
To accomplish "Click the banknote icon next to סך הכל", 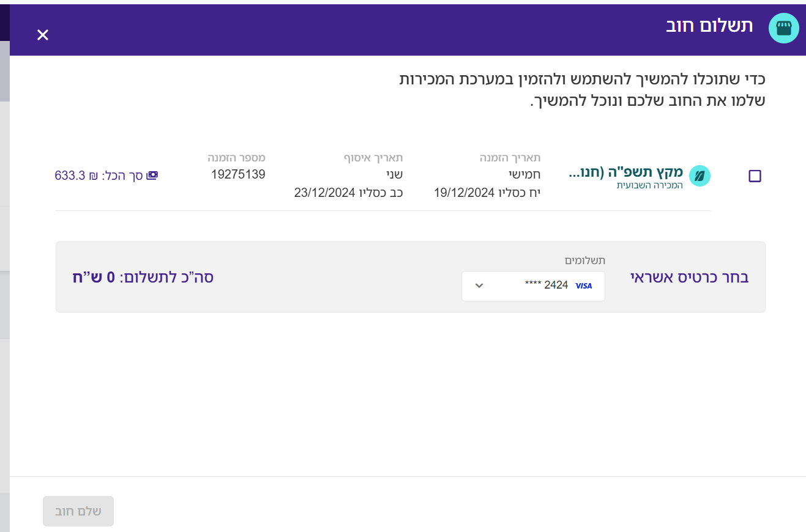I will tap(152, 175).
